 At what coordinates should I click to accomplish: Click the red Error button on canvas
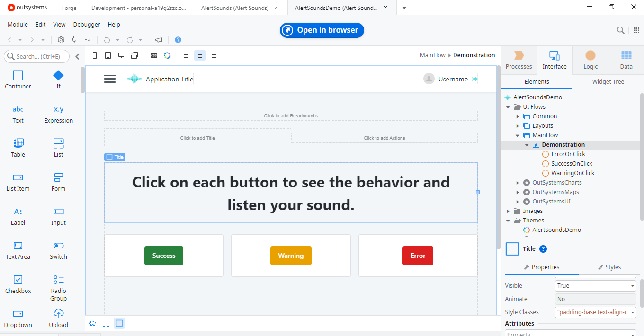(418, 256)
